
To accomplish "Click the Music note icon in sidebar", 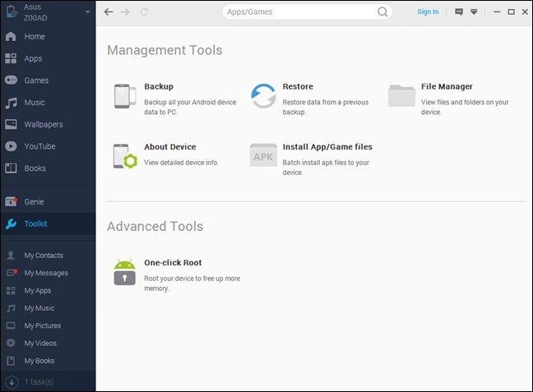I will coord(11,103).
